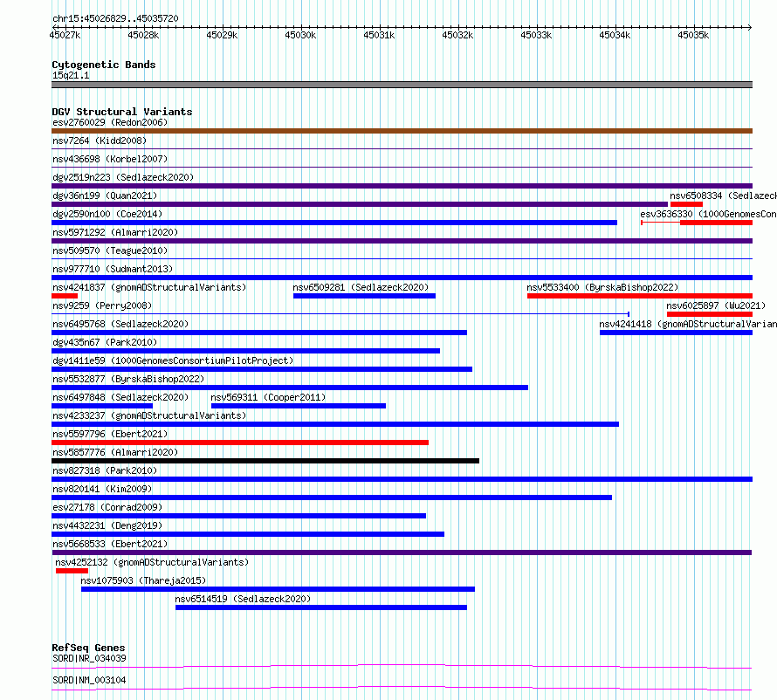The image size is (777, 700).
Task: Select blue dgv435n67 variant bar
Action: 246,351
